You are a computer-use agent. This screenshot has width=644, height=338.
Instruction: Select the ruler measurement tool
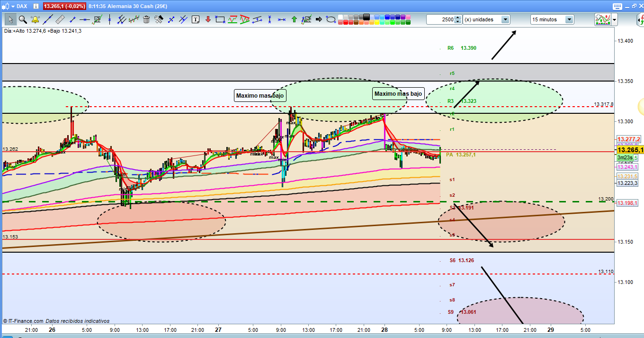coord(60,19)
